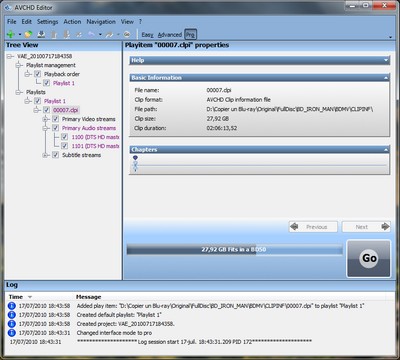
Task: Open the Edit menu
Action: (x=27, y=22)
